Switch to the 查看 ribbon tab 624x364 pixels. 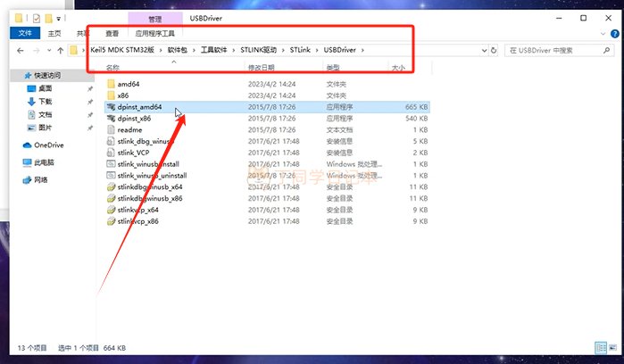click(112, 33)
